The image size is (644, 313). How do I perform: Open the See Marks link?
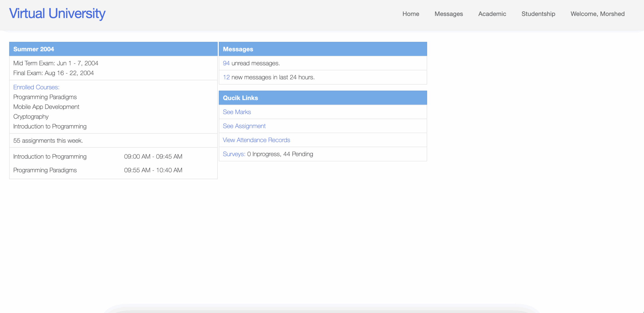click(236, 112)
